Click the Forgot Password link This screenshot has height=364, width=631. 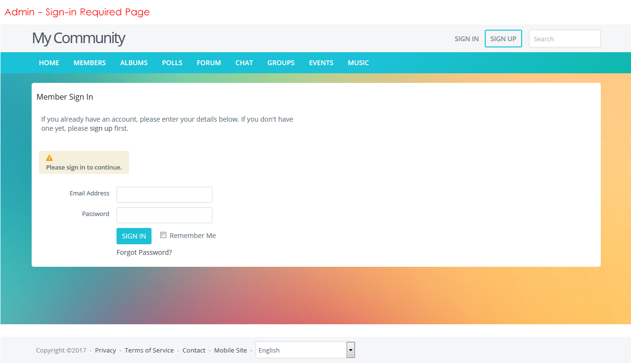pos(144,252)
